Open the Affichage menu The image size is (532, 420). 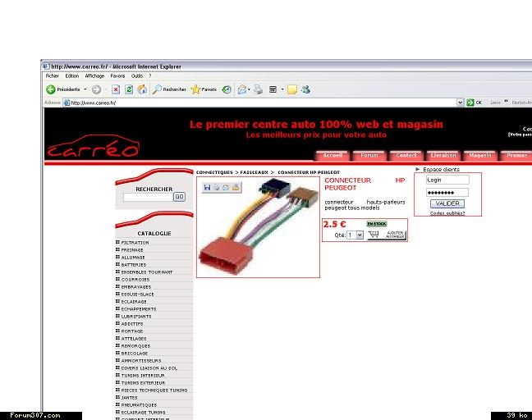[94, 75]
